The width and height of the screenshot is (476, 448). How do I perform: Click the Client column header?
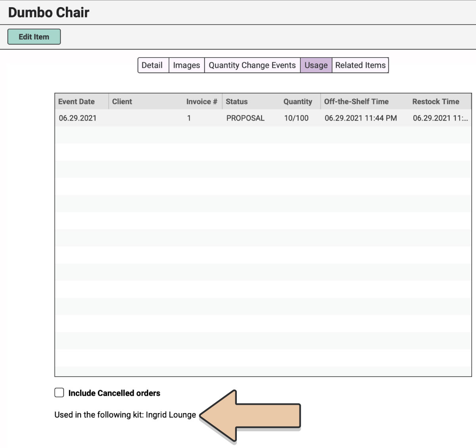122,101
